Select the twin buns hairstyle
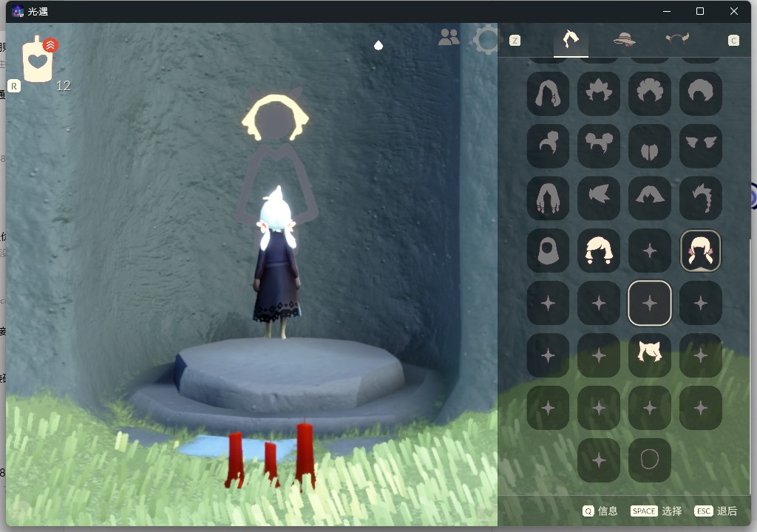 [x=599, y=146]
